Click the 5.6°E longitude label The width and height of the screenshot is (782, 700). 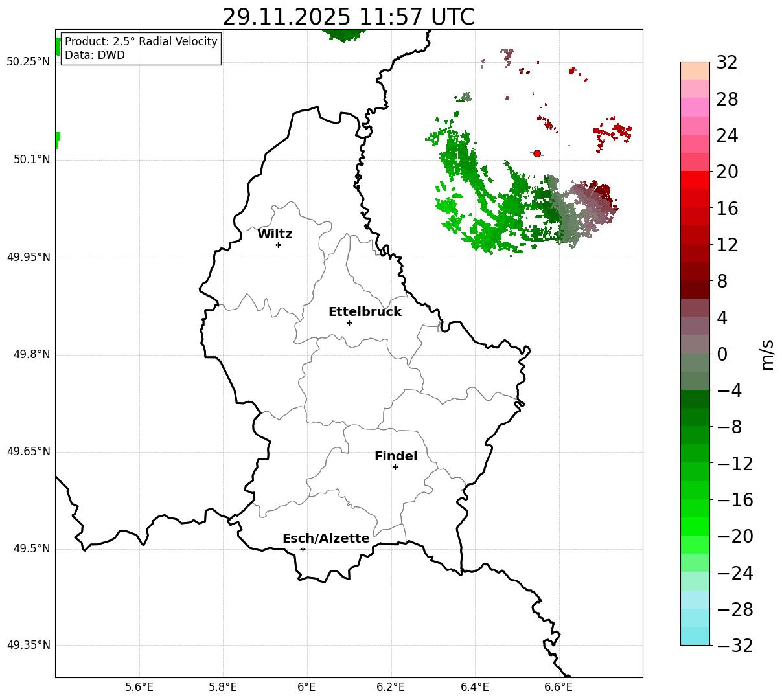pyautogui.click(x=139, y=687)
